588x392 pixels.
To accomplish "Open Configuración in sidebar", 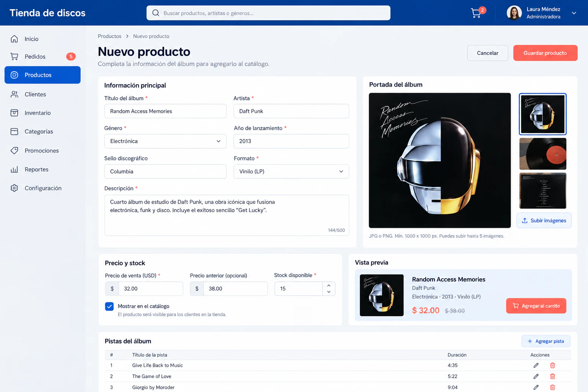I will (42, 188).
